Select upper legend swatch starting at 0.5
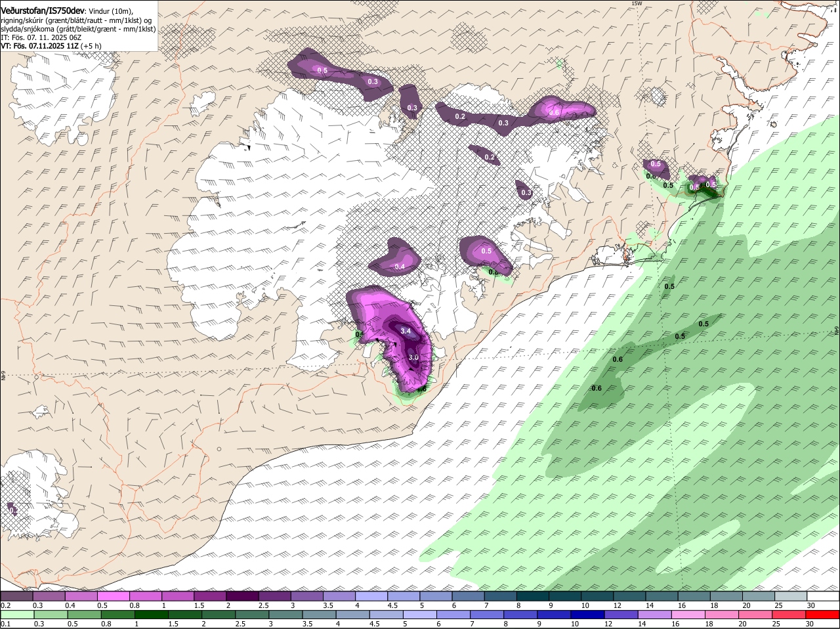The width and height of the screenshot is (840, 629). coord(113,596)
